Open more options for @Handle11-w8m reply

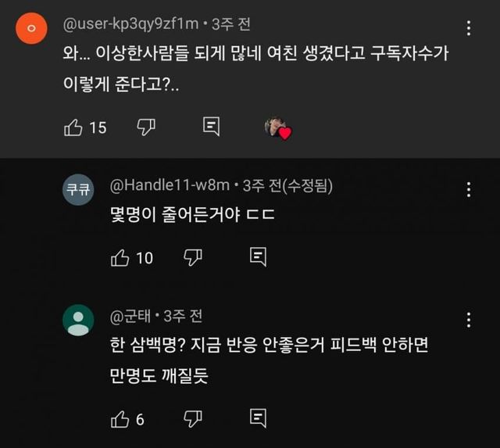click(469, 190)
